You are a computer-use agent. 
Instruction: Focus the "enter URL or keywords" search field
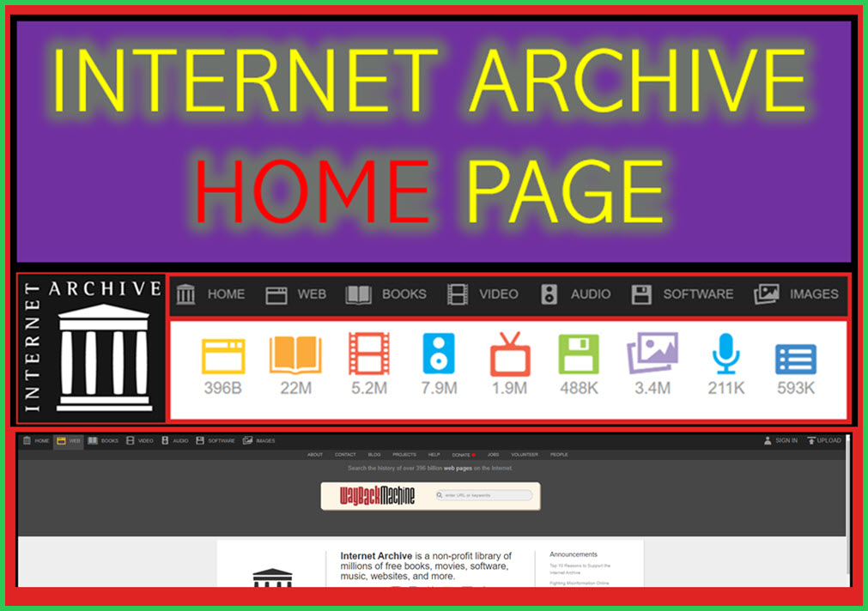tap(484, 495)
